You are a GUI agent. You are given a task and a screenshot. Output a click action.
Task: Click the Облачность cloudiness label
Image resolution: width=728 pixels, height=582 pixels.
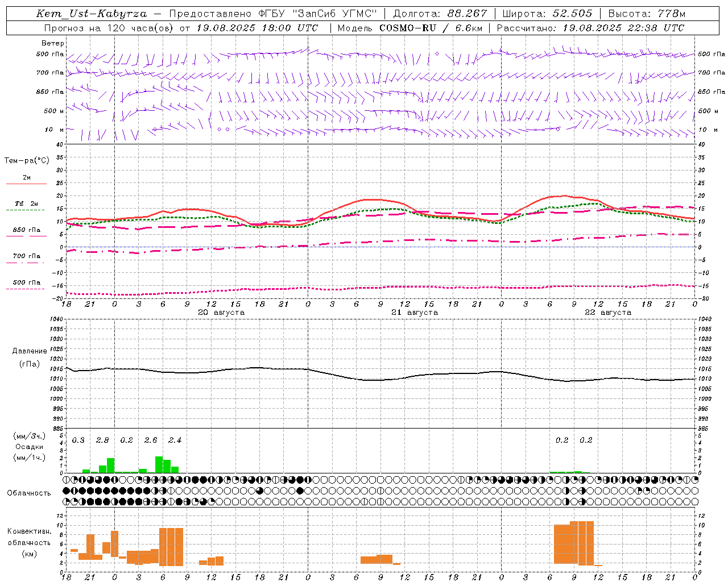point(29,493)
